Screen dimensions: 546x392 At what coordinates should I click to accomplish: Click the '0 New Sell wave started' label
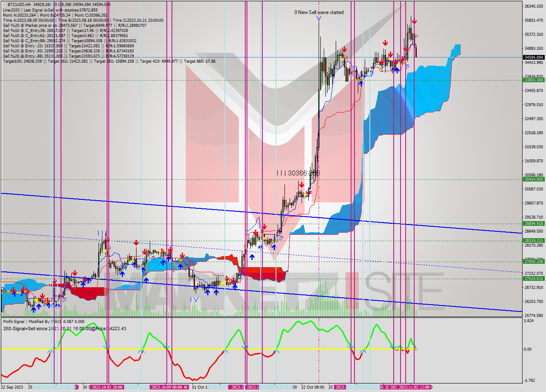tap(319, 12)
